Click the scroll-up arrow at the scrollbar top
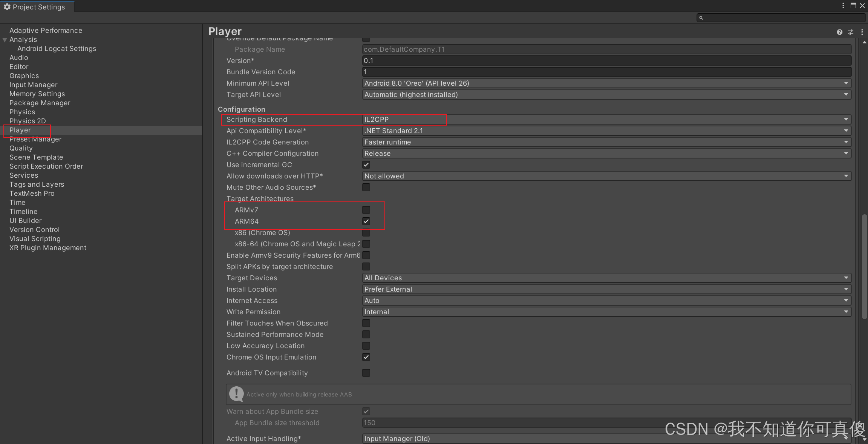868x444 pixels. pos(864,43)
